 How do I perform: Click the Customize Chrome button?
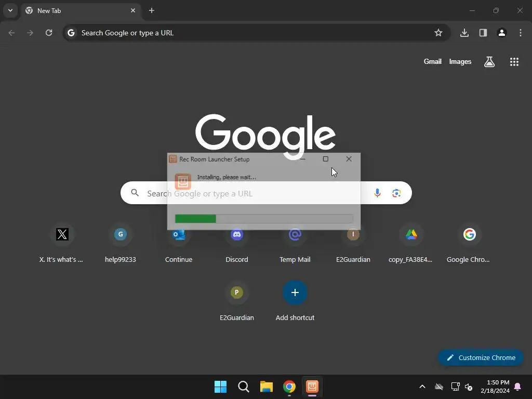pos(481,357)
